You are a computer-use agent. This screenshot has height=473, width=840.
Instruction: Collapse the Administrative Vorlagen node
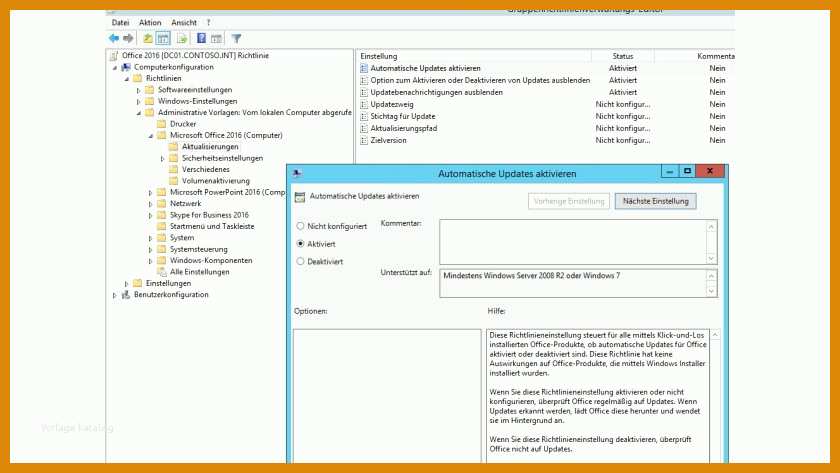tap(139, 114)
